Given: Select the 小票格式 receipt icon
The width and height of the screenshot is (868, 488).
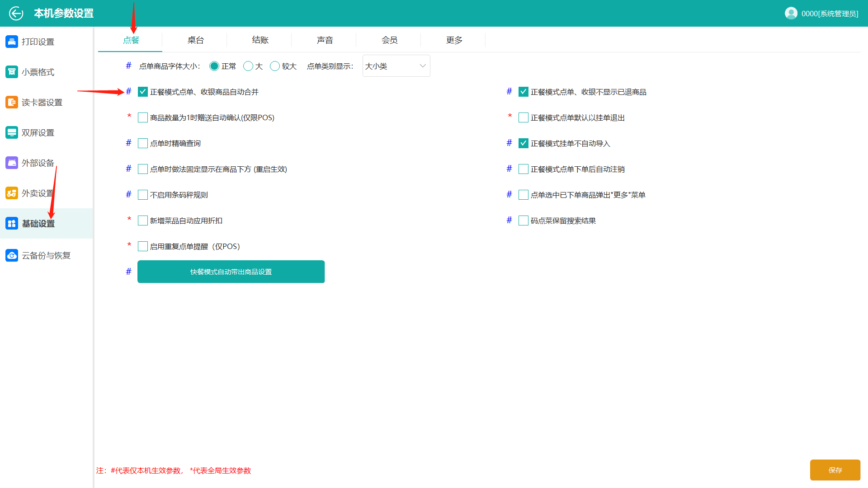Looking at the screenshot, I should point(12,72).
